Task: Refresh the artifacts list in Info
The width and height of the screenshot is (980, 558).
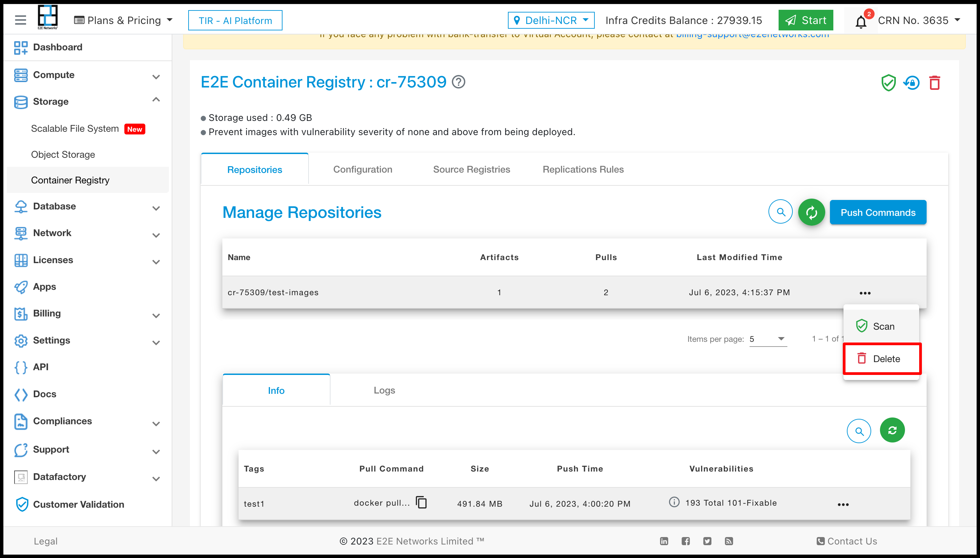Action: coord(892,430)
